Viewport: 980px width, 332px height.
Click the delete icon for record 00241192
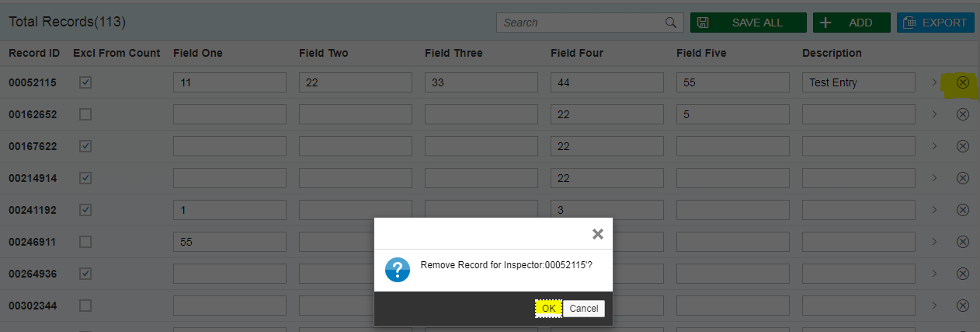point(963,210)
